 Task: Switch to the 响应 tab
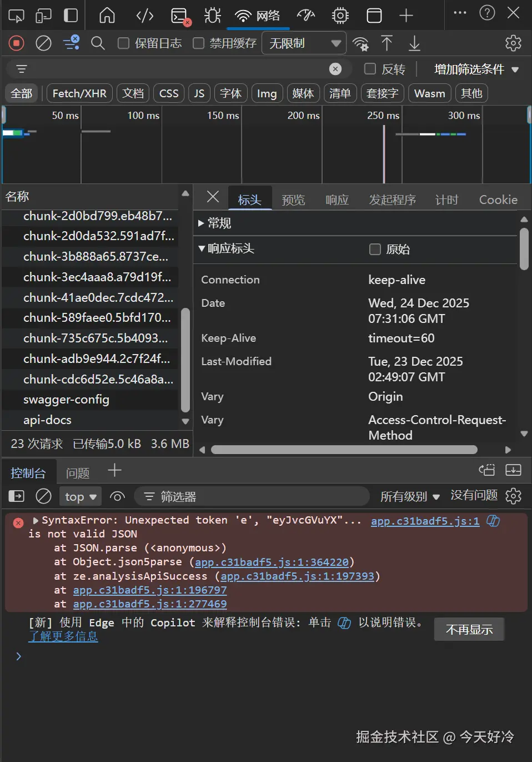(x=337, y=200)
